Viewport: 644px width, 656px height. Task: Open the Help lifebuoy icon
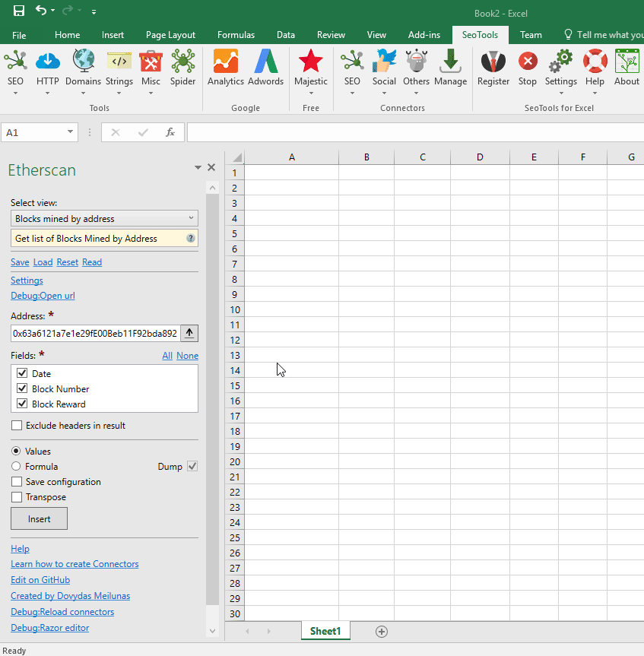(x=595, y=62)
